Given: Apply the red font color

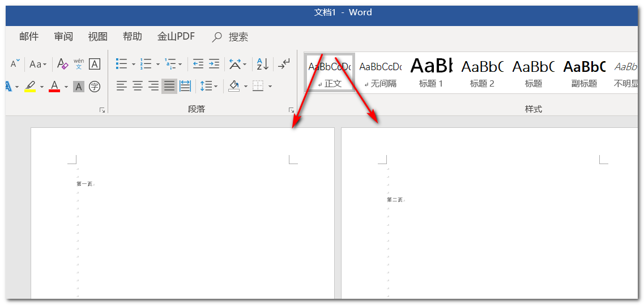Looking at the screenshot, I should point(54,86).
